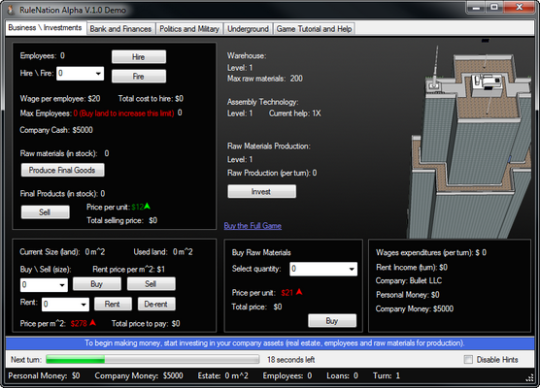Click the Next turn progress bar

coord(153,359)
